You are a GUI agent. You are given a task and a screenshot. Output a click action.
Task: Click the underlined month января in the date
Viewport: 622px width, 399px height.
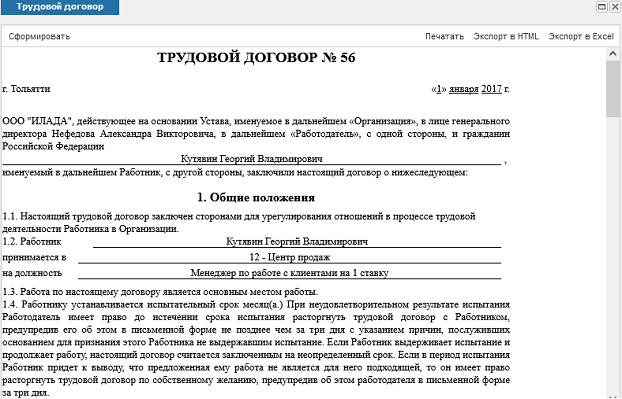(x=463, y=89)
